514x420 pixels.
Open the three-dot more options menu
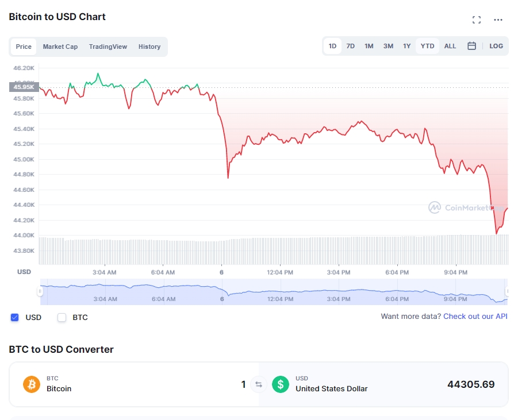tap(498, 20)
